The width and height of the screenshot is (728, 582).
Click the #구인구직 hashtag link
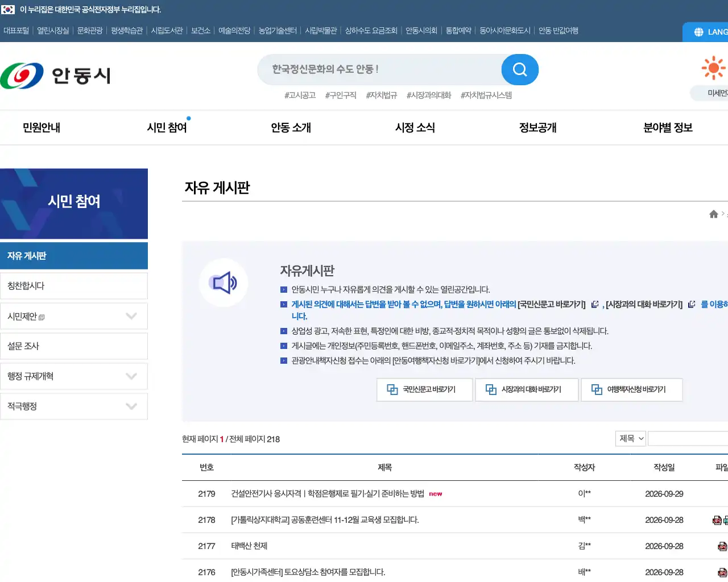click(x=341, y=95)
